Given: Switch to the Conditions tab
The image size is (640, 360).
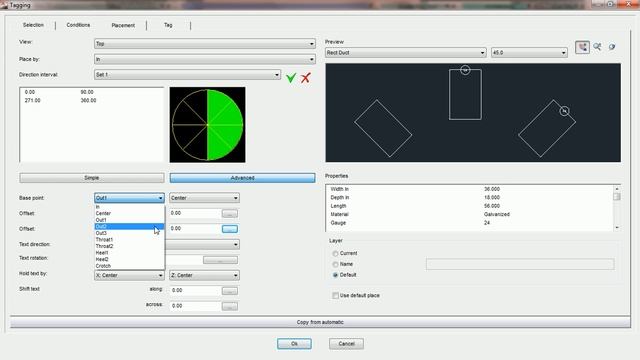Looking at the screenshot, I should (x=78, y=25).
